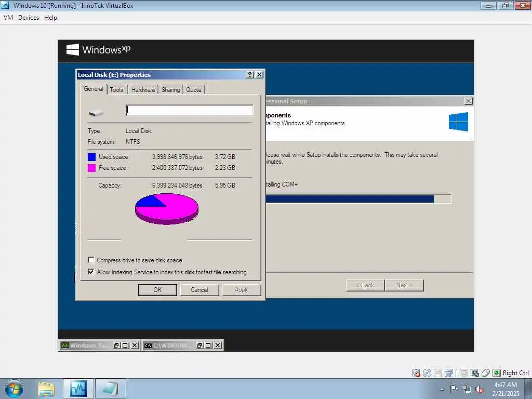This screenshot has width=532, height=399.
Task: Click the muted volume tray icon
Action: [x=480, y=389]
